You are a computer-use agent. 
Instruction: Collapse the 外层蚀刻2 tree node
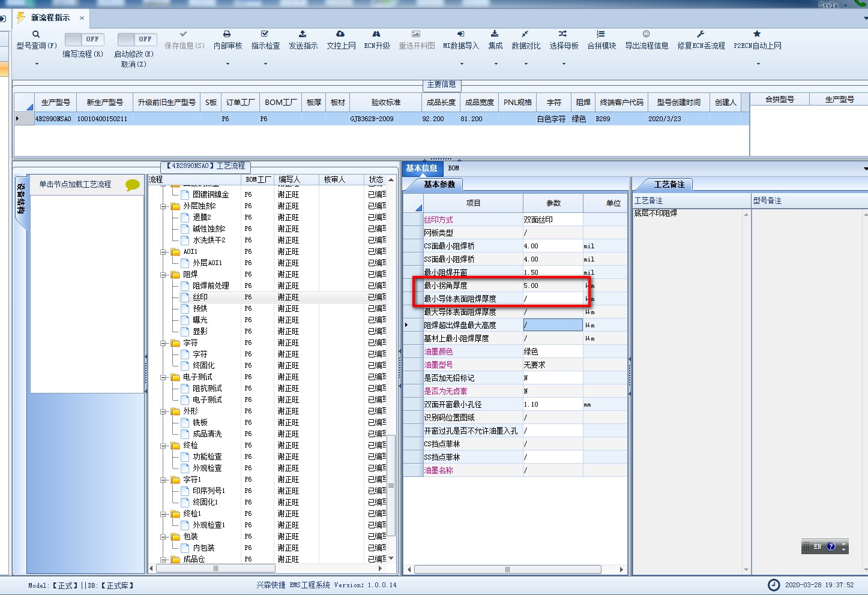[163, 206]
